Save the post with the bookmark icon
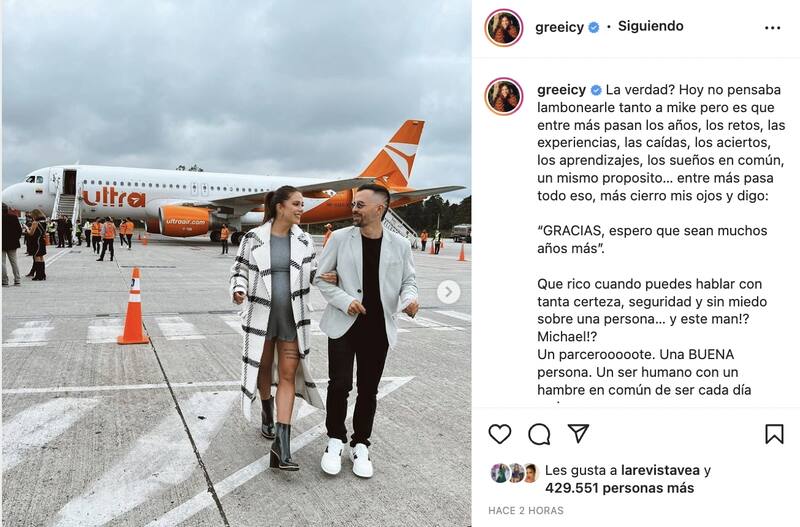 click(774, 434)
